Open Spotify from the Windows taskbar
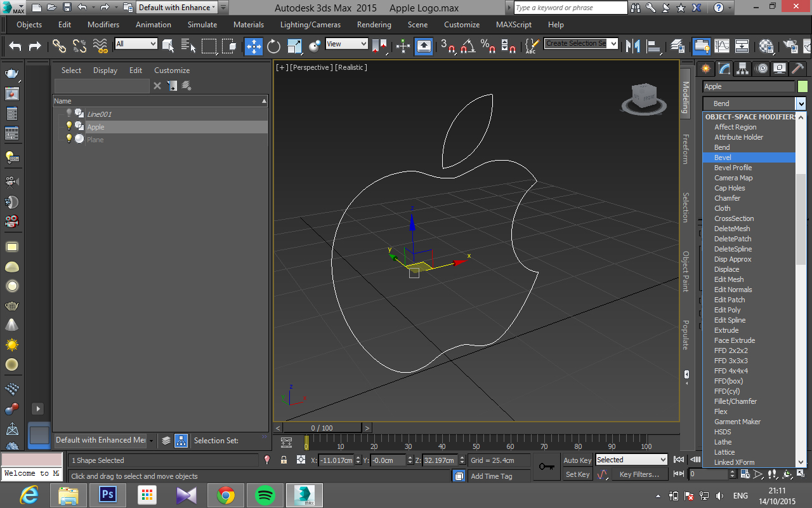The height and width of the screenshot is (508, 812). pyautogui.click(x=265, y=495)
